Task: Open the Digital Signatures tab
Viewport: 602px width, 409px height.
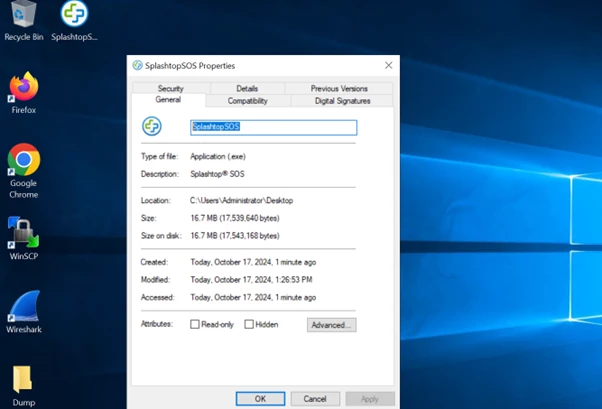Action: (342, 101)
